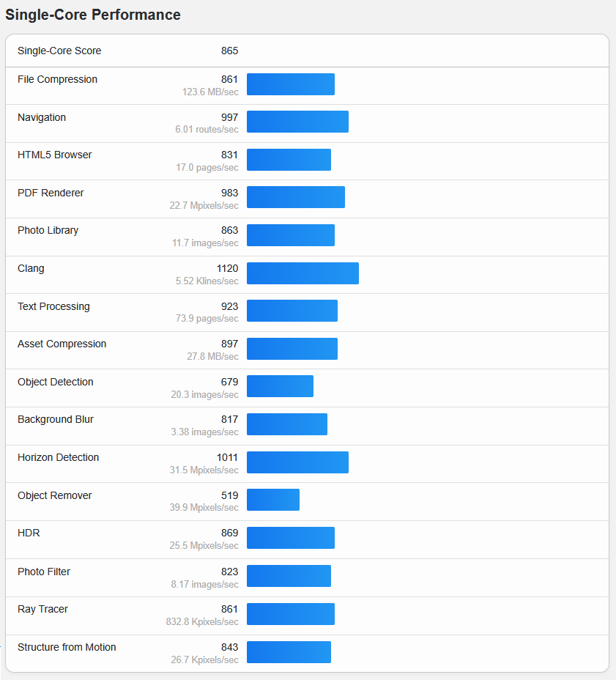Click the Text Processing label

[53, 306]
